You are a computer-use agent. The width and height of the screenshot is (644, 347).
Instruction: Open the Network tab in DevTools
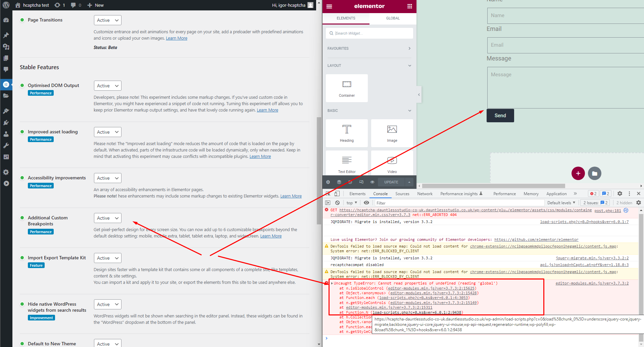425,193
